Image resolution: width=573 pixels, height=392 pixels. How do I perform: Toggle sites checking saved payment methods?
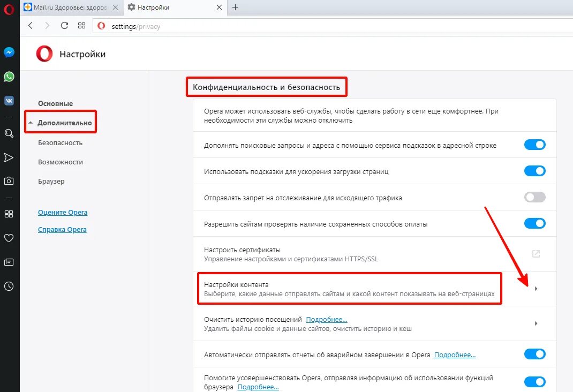point(534,223)
